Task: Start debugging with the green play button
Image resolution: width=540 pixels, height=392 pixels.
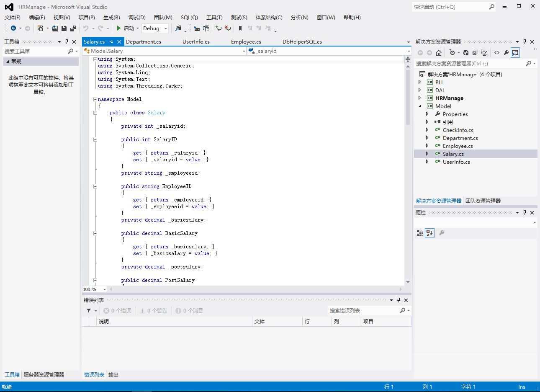Action: (x=119, y=28)
